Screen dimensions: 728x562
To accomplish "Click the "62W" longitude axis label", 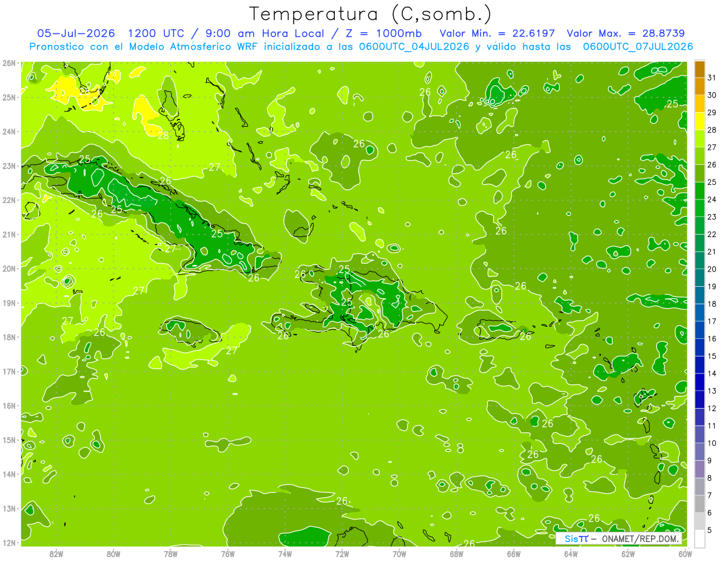I will click(628, 554).
